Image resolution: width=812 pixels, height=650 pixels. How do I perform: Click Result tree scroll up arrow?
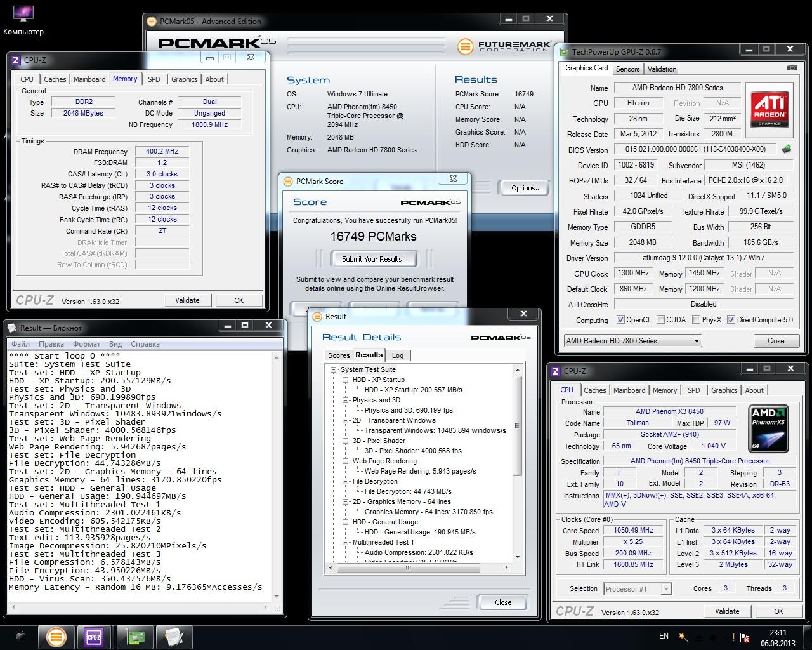[x=517, y=369]
